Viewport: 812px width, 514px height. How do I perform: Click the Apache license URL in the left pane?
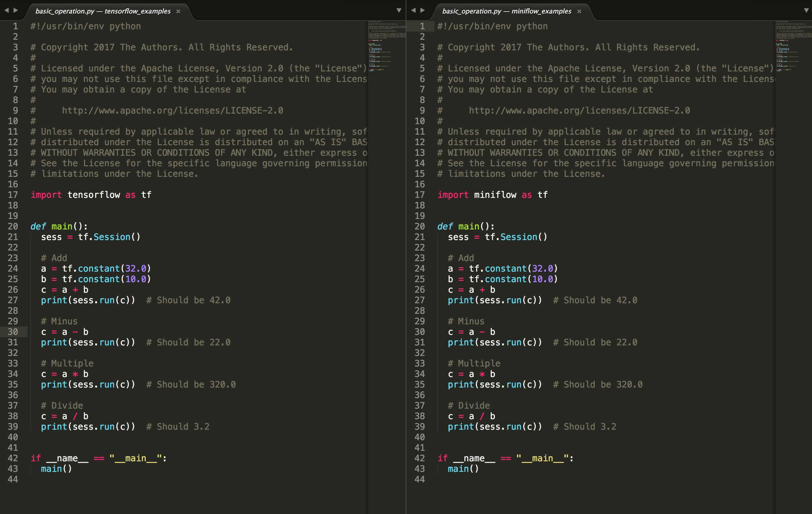(172, 111)
